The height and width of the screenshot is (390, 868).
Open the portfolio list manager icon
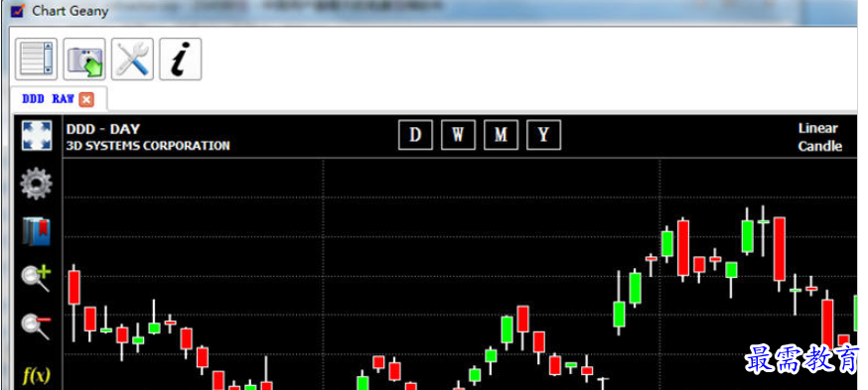point(36,60)
